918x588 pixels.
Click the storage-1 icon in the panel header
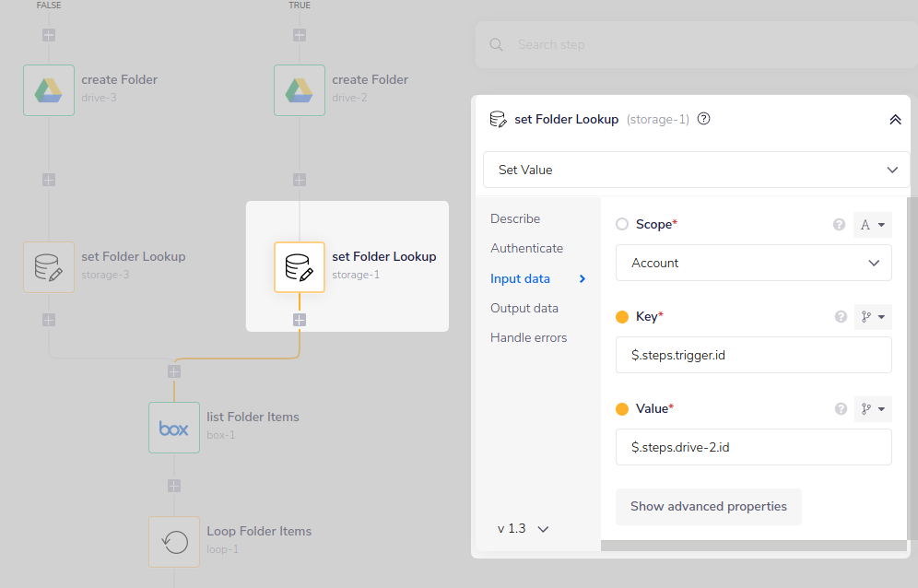[x=498, y=118]
